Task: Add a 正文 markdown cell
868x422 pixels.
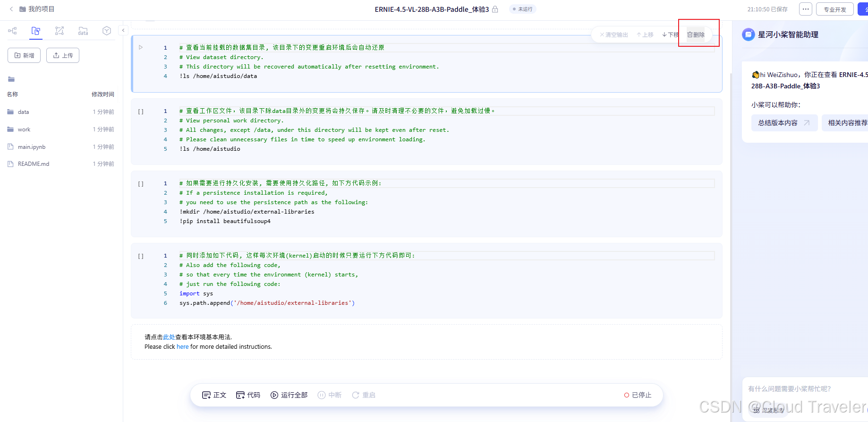Action: point(214,395)
